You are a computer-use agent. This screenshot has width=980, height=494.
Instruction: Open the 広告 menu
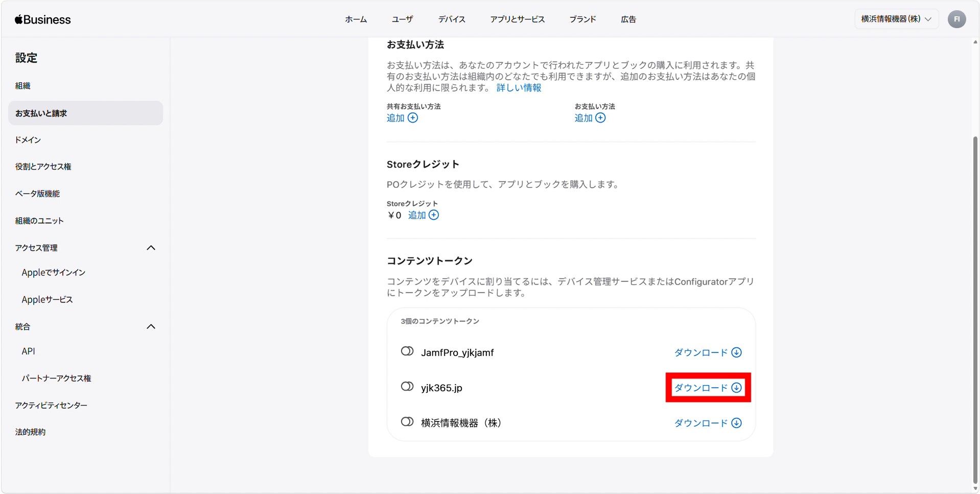(628, 19)
